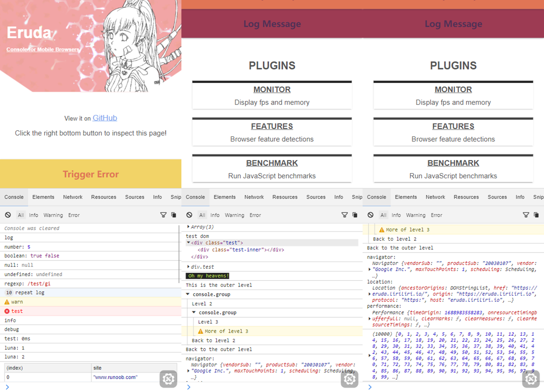Switch to Elements tab in left panel
This screenshot has width=544, height=392.
click(43, 197)
